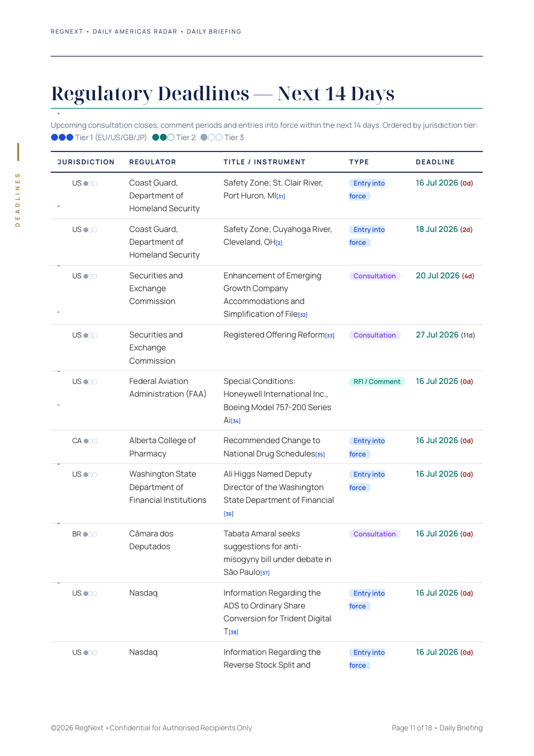Click the 27 Jul 2026 (11d) deadline
The image size is (534, 756).
(445, 335)
